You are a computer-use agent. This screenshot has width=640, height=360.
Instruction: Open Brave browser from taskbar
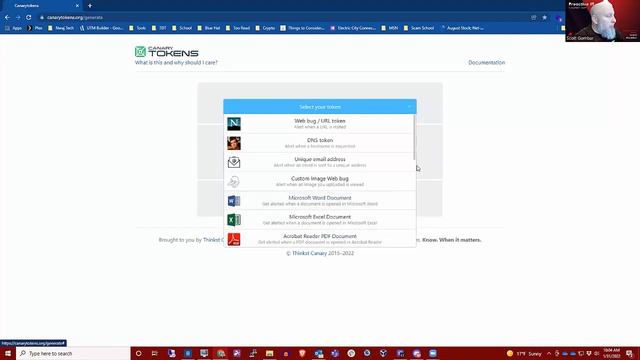pyautogui.click(x=302, y=353)
